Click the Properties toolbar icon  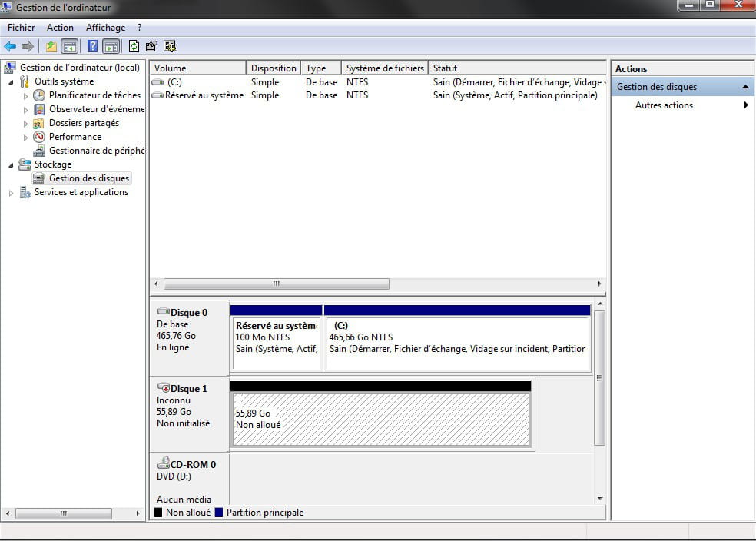pyautogui.click(x=151, y=46)
